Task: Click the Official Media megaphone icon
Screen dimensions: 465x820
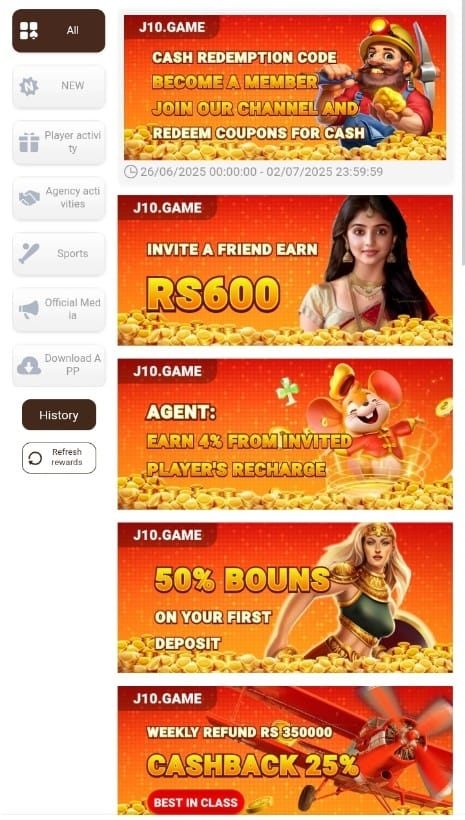Action: click(x=29, y=309)
